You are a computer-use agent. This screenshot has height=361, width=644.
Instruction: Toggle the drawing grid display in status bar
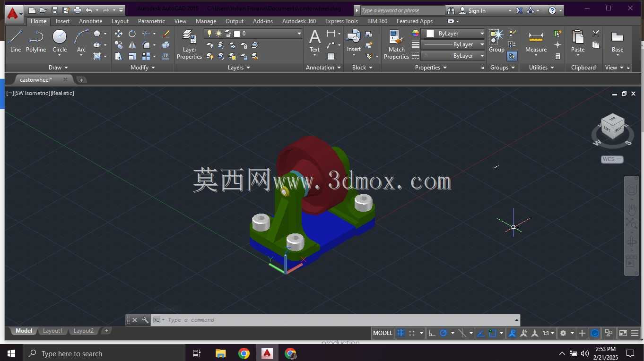point(400,333)
